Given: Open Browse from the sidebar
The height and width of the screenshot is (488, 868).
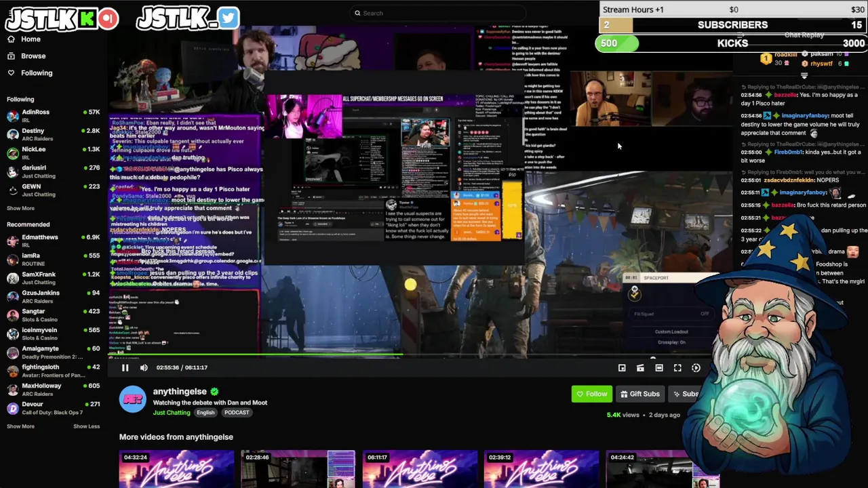Looking at the screenshot, I should point(33,56).
